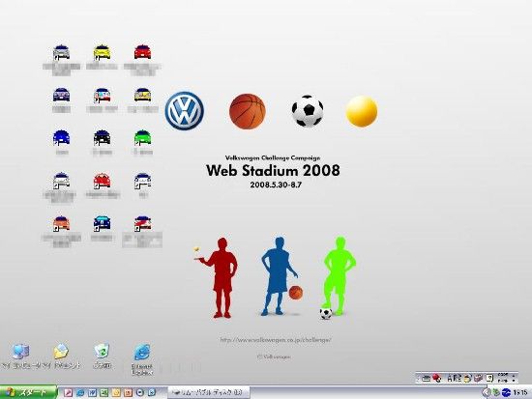Open the My Computer desktop icon
The height and width of the screenshot is (399, 532).
20,356
